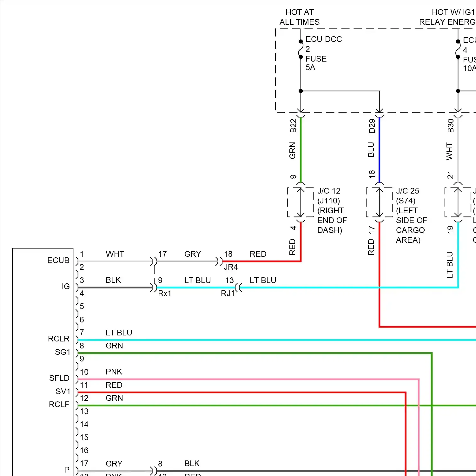Select the RCLF terminal name
The height and width of the screenshot is (476, 476).
59,404
